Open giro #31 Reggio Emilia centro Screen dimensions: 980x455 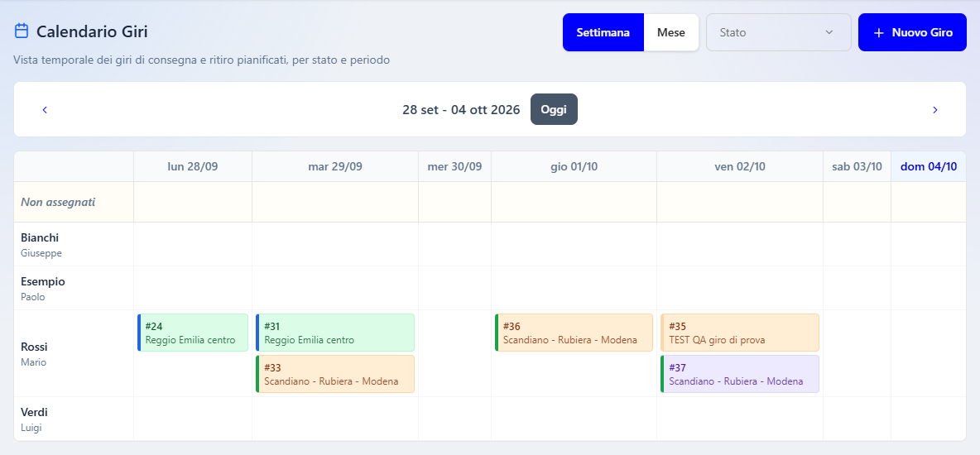coord(335,333)
